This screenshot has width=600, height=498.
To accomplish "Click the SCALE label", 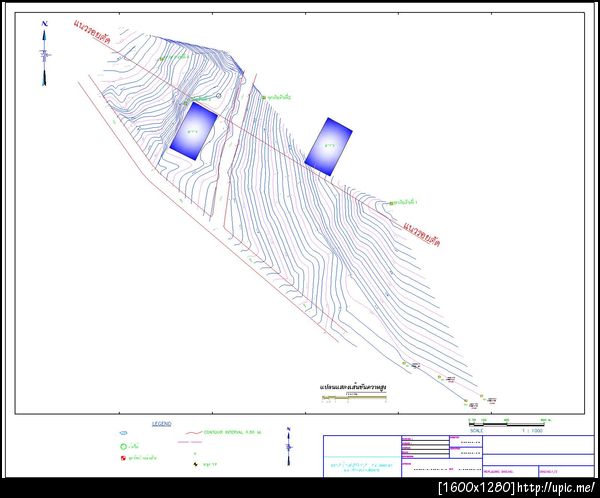I will tap(477, 431).
